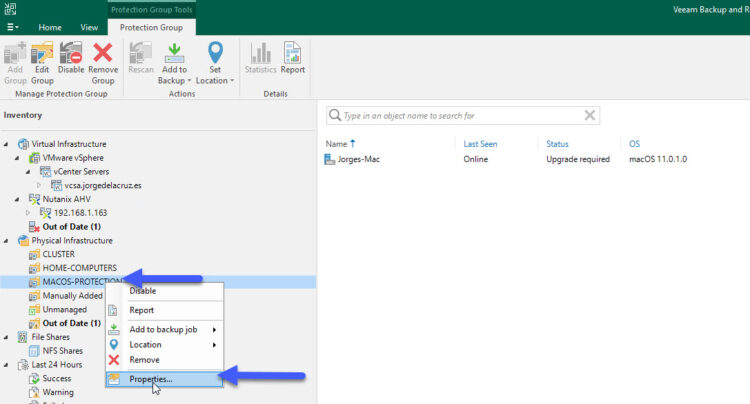Viewport: 750px width, 404px height.
Task: Open the Report ribbon icon
Action: point(292,53)
